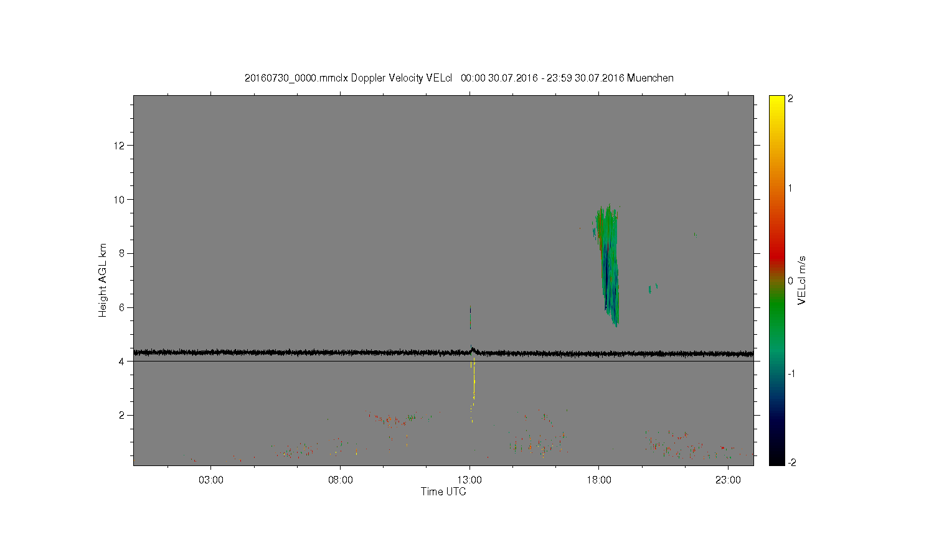This screenshot has height=560, width=934.
Task: Click the "Height AGL km" axis label
Action: [x=103, y=280]
